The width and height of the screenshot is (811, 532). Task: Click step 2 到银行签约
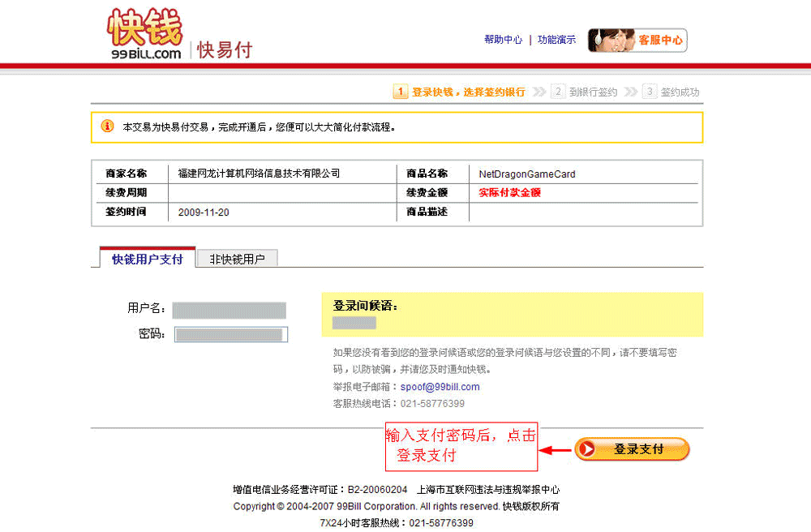click(x=585, y=92)
